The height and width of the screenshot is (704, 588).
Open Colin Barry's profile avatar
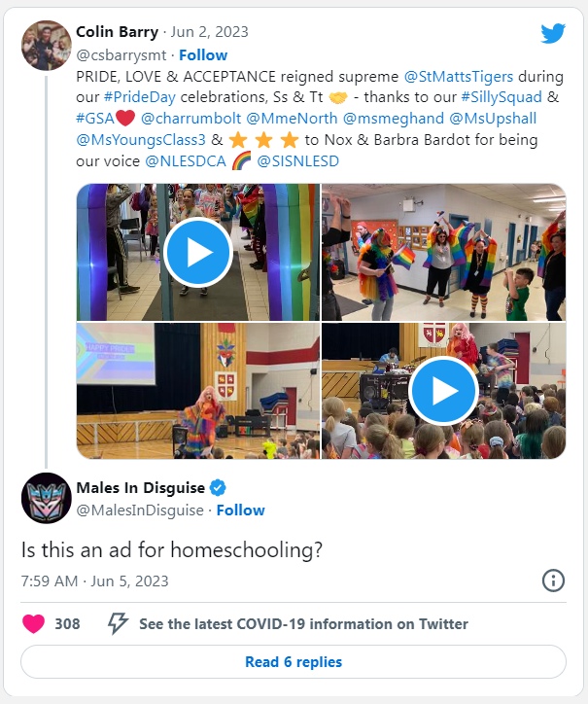click(x=47, y=46)
